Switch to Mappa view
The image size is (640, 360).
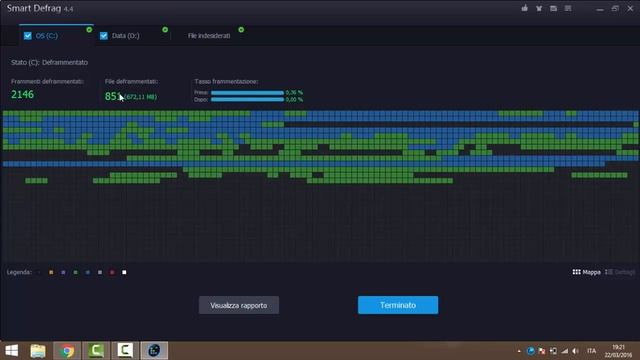(x=587, y=272)
